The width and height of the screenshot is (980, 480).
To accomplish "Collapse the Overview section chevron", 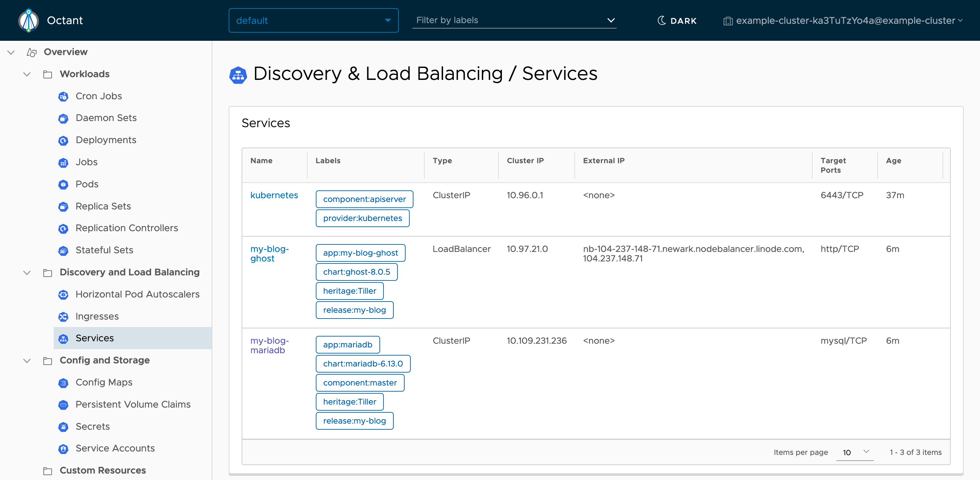I will 11,52.
